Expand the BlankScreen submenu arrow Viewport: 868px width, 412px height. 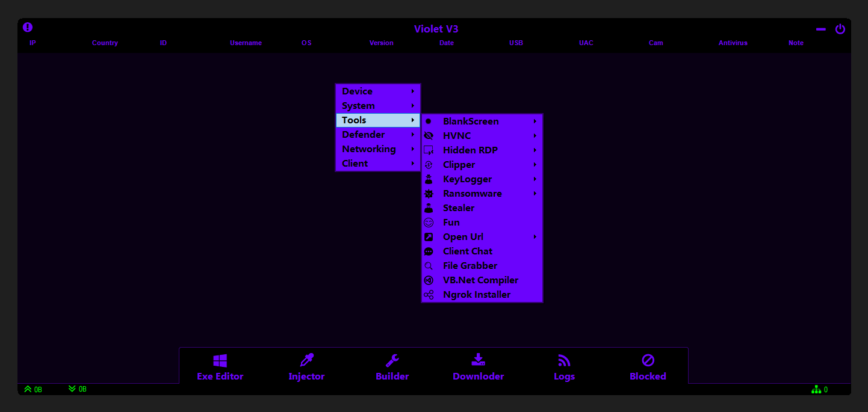click(535, 121)
